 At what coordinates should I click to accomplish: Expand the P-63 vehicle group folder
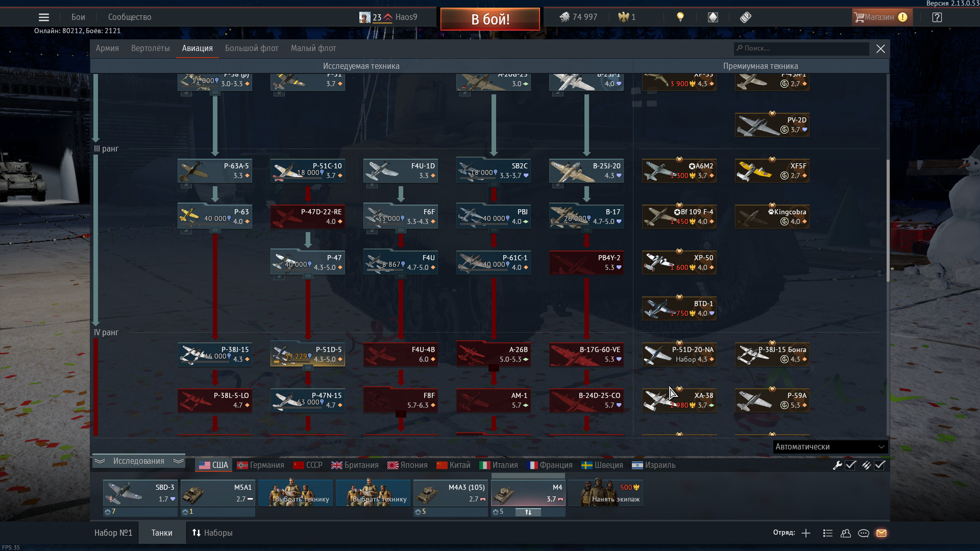pyautogui.click(x=215, y=231)
